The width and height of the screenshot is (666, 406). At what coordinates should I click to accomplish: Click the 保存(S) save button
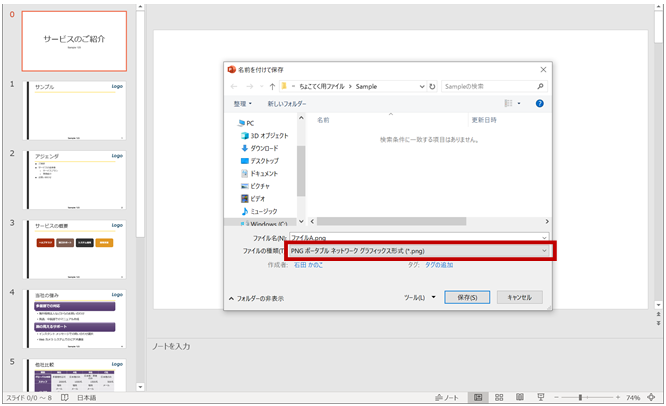pyautogui.click(x=467, y=297)
